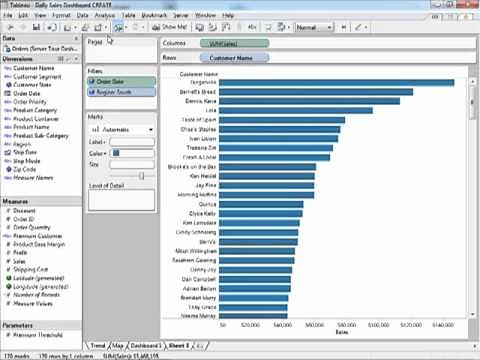Click the chart vertical scrollbar up arrow
The width and height of the screenshot is (480, 360).
tap(473, 81)
